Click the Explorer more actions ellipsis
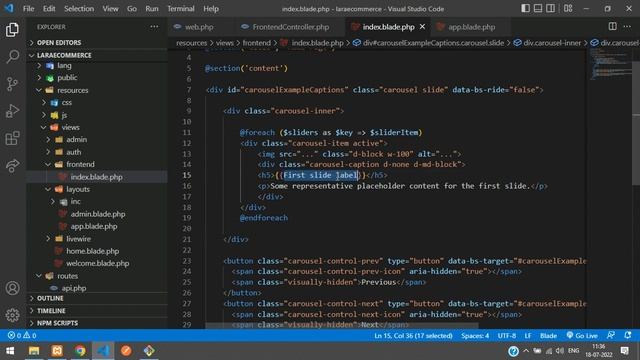 pos(154,27)
